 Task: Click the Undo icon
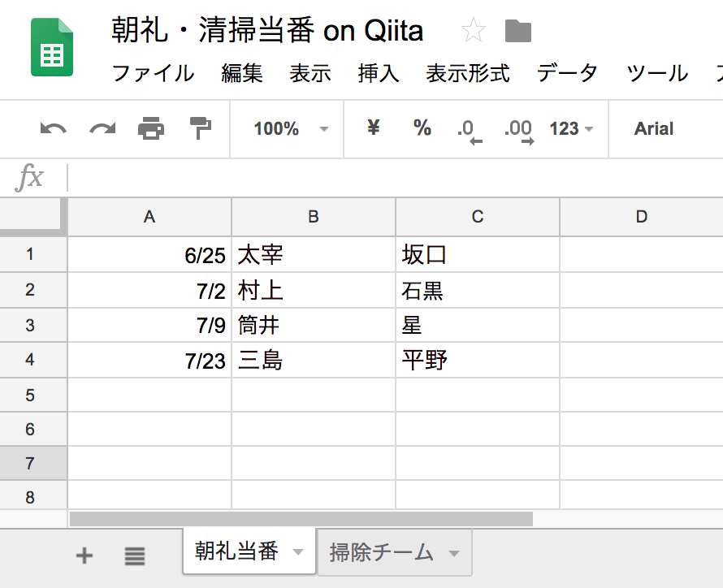52,128
